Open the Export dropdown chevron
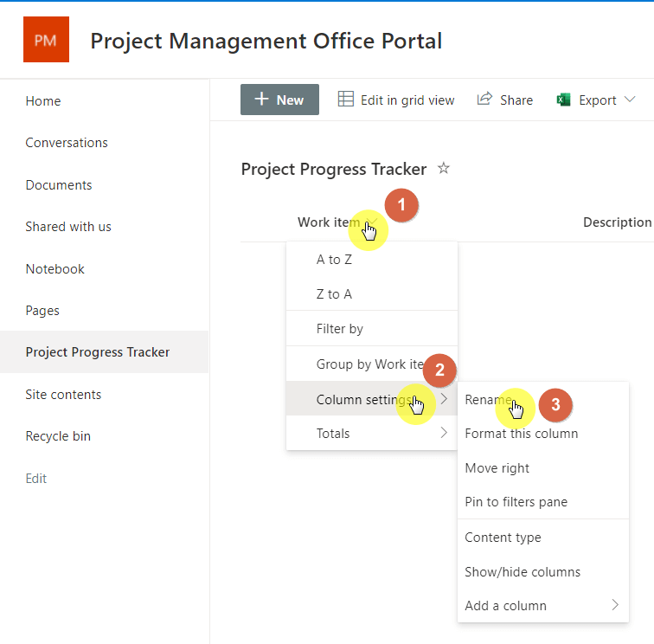654x644 pixels. [630, 100]
